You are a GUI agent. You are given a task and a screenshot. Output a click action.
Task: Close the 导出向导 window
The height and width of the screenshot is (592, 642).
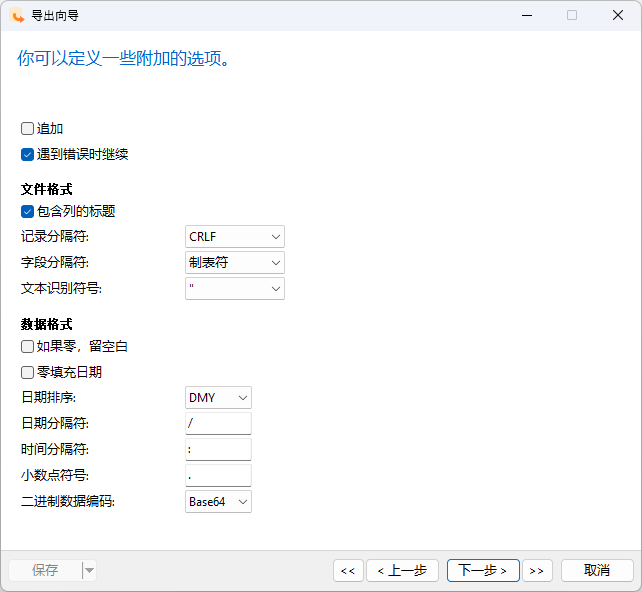(618, 16)
